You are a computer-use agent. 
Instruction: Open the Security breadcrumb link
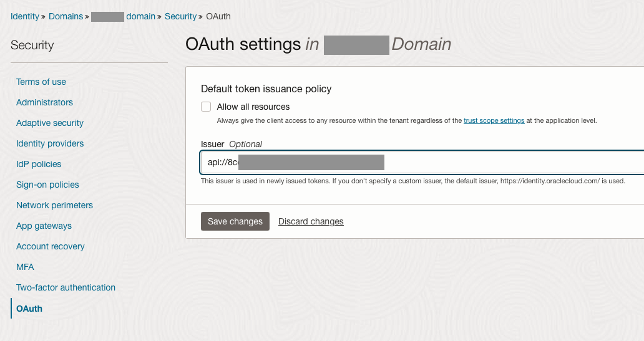pyautogui.click(x=180, y=16)
